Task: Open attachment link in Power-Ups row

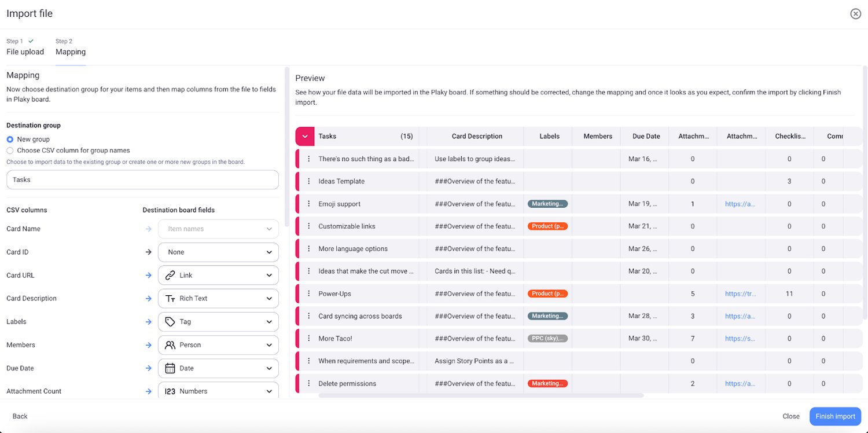Action: point(741,293)
